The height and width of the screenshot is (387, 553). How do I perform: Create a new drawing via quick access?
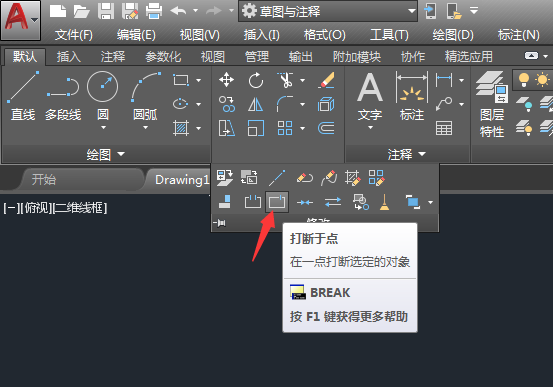coord(58,11)
